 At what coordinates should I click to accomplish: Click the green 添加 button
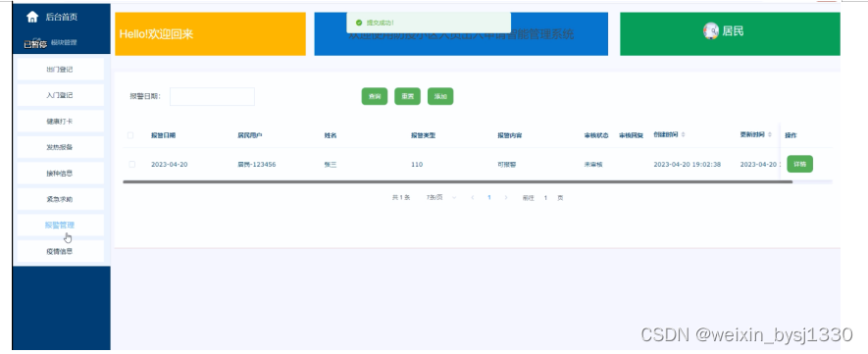(440, 96)
